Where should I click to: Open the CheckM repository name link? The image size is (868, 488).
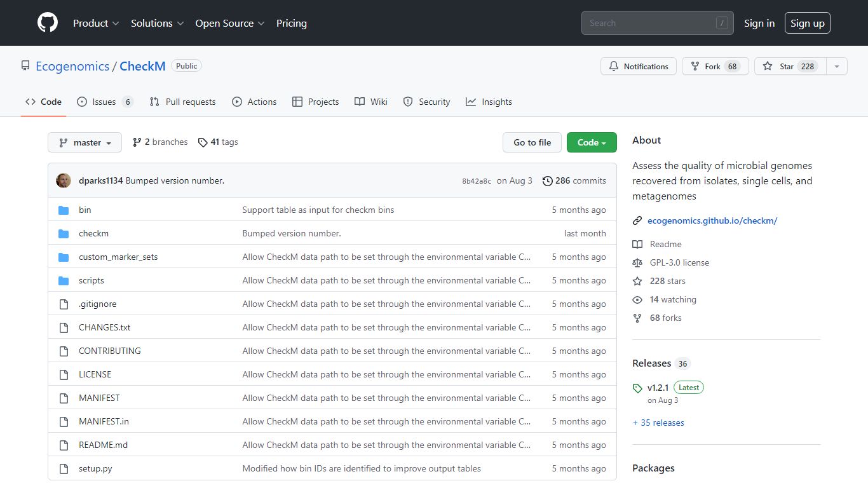(x=142, y=66)
